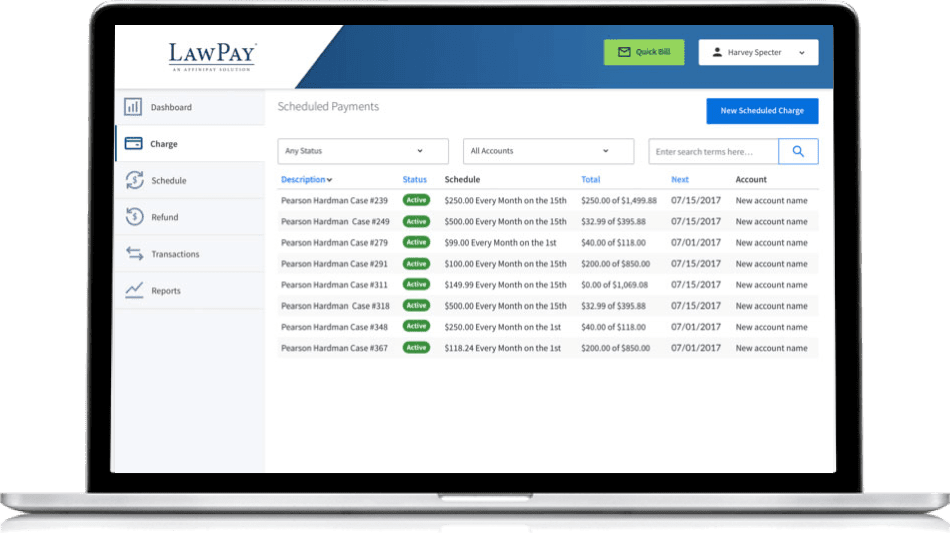The image size is (950, 533).
Task: Open the All Accounts dropdown
Action: pyautogui.click(x=548, y=151)
